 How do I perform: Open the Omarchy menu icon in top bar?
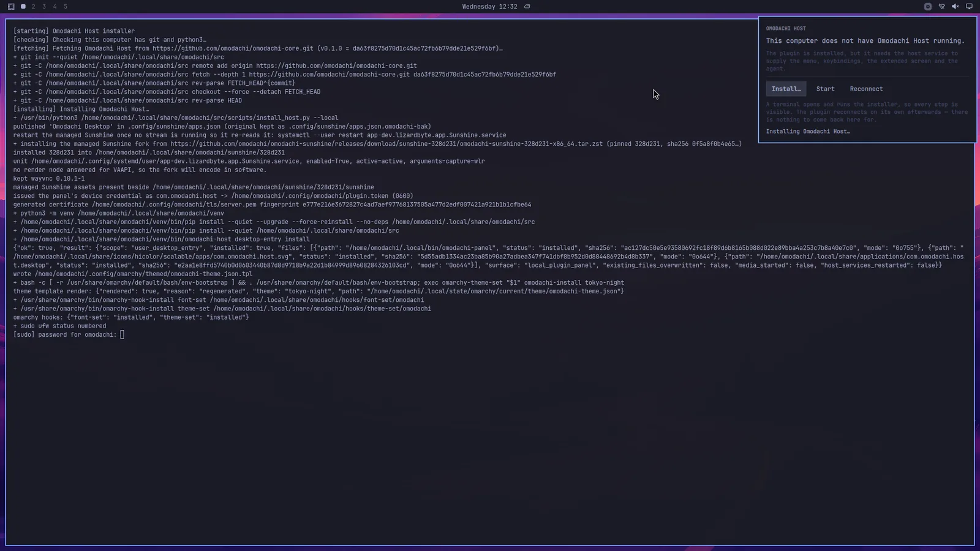(11, 7)
